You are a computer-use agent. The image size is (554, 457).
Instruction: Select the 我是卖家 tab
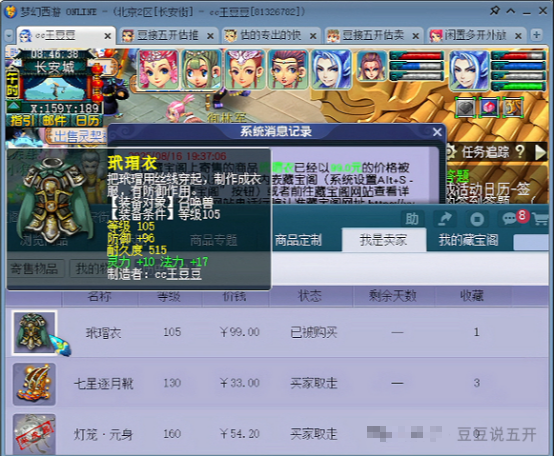[x=384, y=240]
